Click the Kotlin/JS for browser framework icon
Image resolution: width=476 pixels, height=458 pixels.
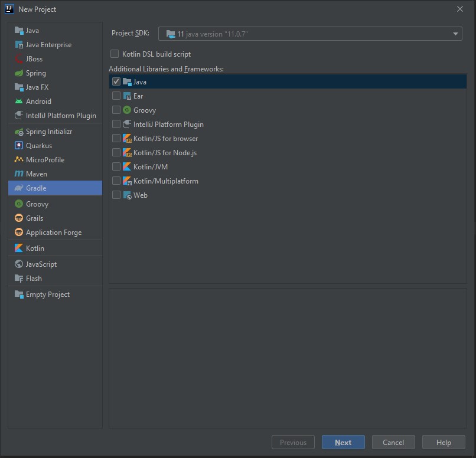pyautogui.click(x=127, y=139)
